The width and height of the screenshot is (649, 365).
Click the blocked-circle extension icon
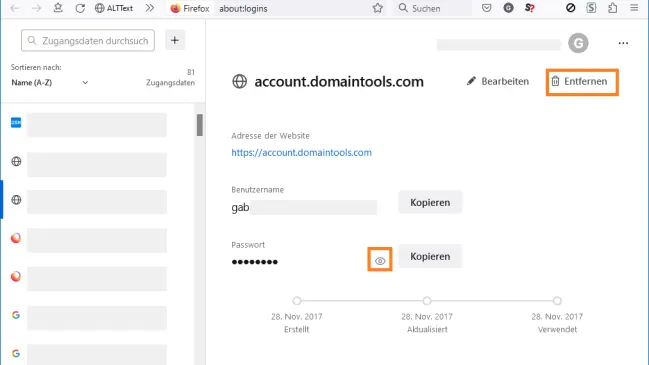point(570,8)
